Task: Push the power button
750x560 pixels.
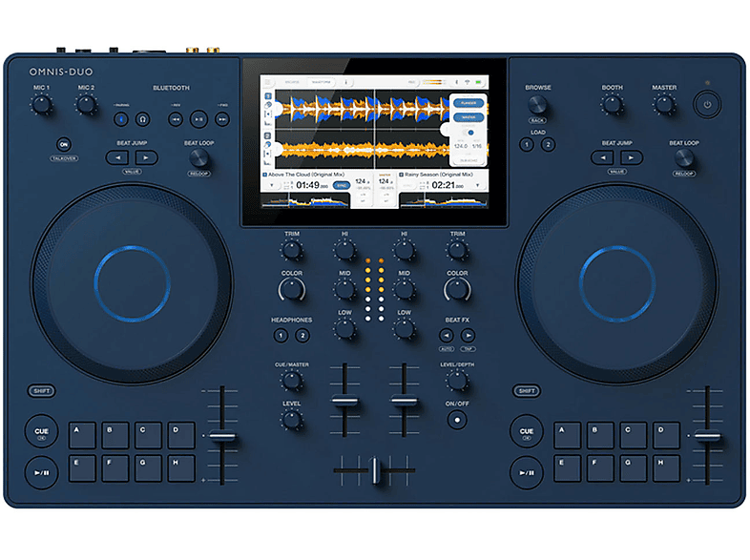Action: [707, 104]
